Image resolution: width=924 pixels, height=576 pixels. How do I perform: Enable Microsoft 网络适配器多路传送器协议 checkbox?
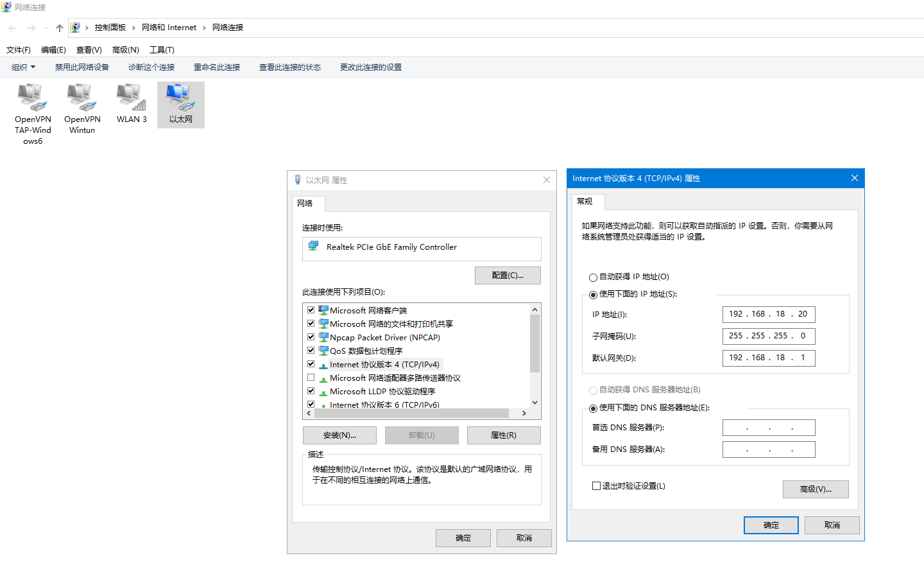click(x=311, y=378)
